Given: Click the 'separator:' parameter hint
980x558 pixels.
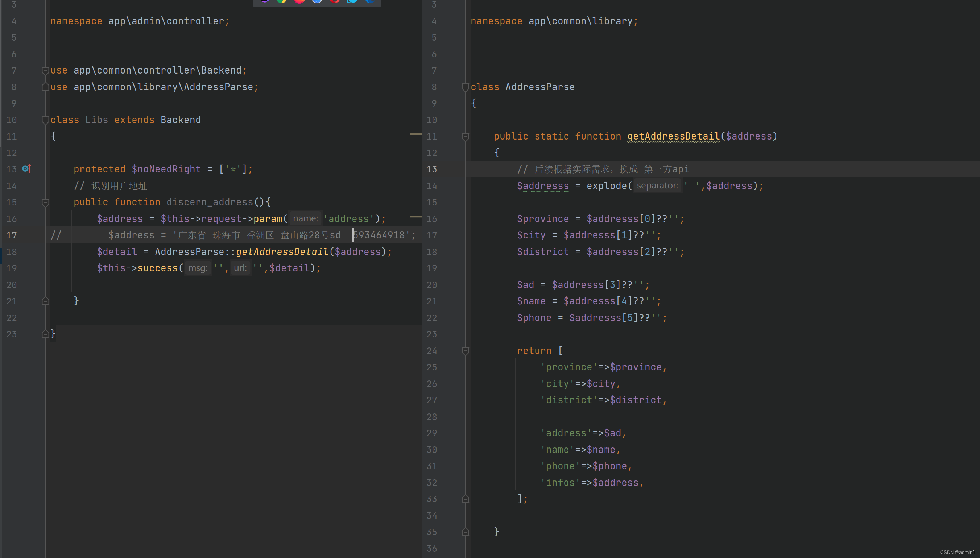Looking at the screenshot, I should click(x=658, y=186).
